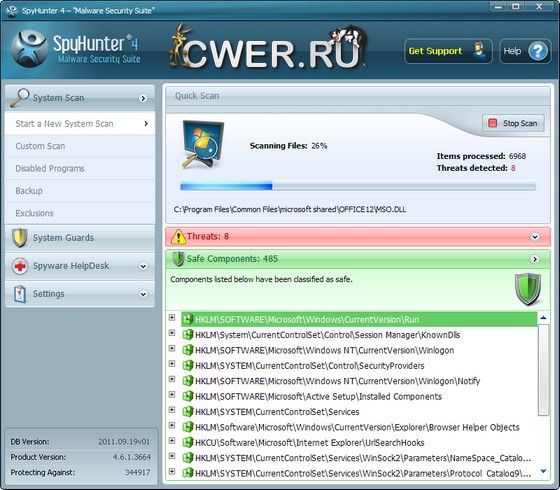This screenshot has height=490, width=560.
Task: Click the red Stop Scan square icon
Action: coord(492,123)
